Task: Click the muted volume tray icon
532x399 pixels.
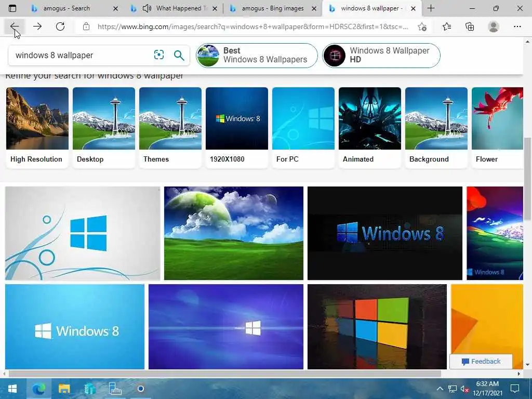Action: click(x=464, y=389)
